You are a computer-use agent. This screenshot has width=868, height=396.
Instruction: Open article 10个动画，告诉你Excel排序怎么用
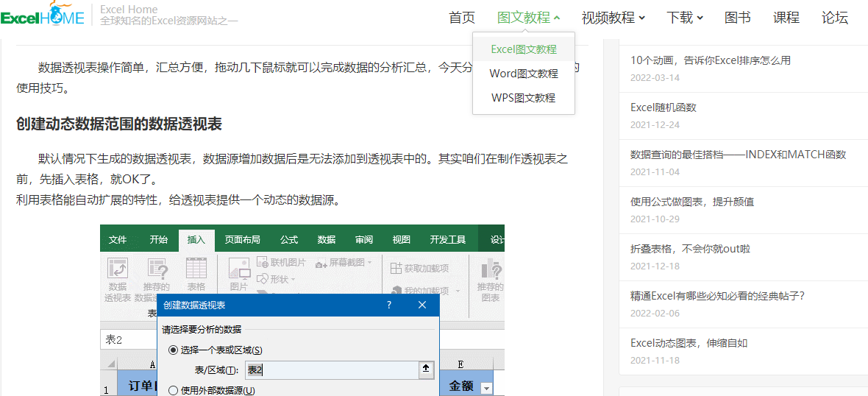coord(711,60)
